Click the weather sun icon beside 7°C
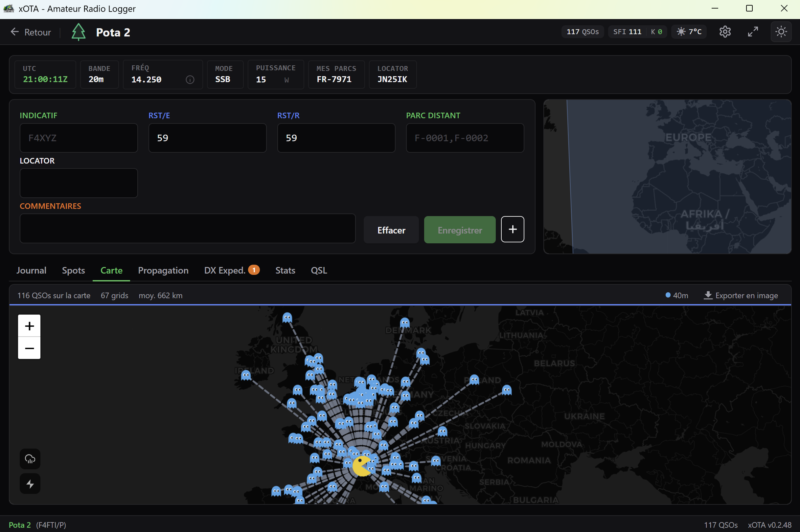This screenshot has width=800, height=532. pos(681,32)
